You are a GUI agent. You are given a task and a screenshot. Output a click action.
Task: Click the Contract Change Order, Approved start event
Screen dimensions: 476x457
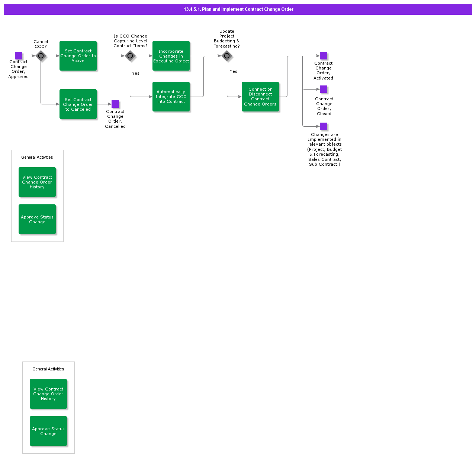(19, 56)
